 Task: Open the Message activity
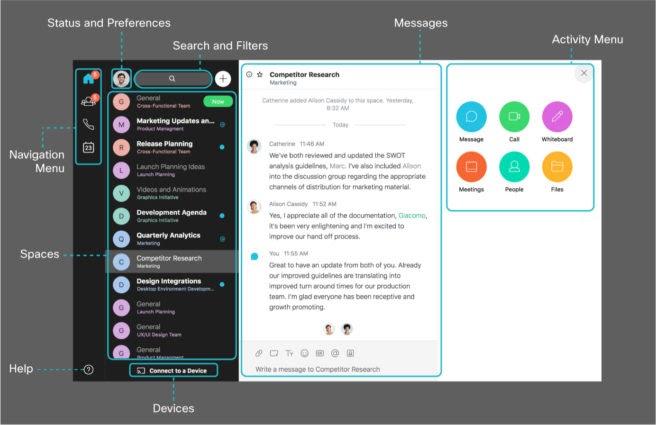tap(471, 117)
